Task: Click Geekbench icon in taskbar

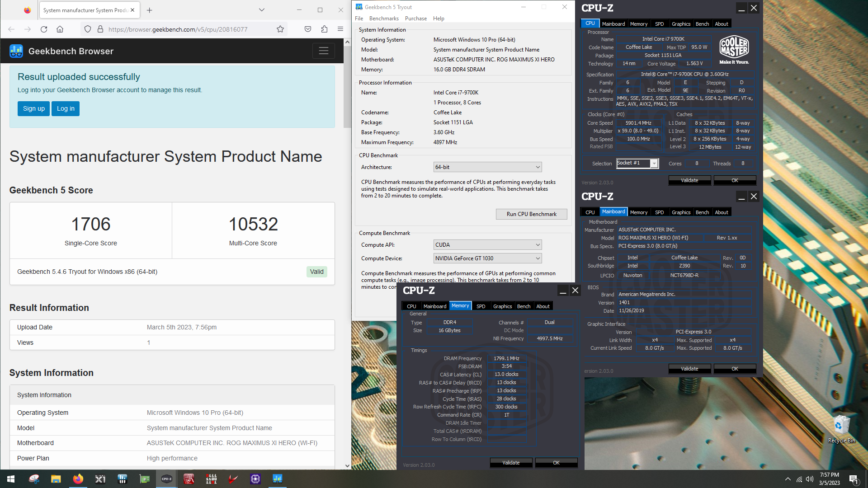Action: pos(278,479)
